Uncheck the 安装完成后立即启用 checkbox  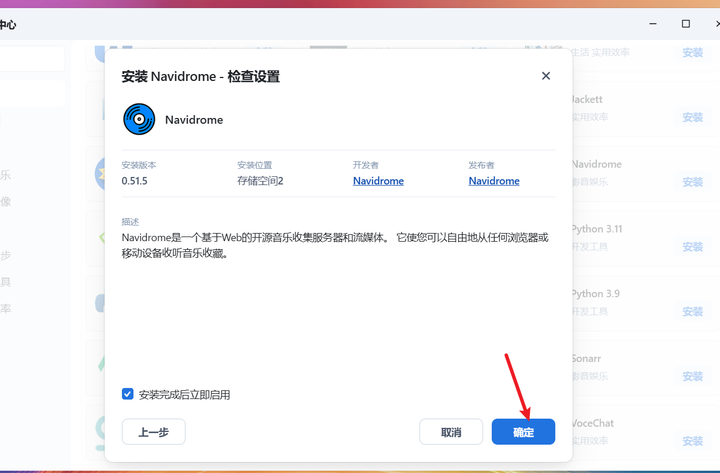(x=128, y=394)
